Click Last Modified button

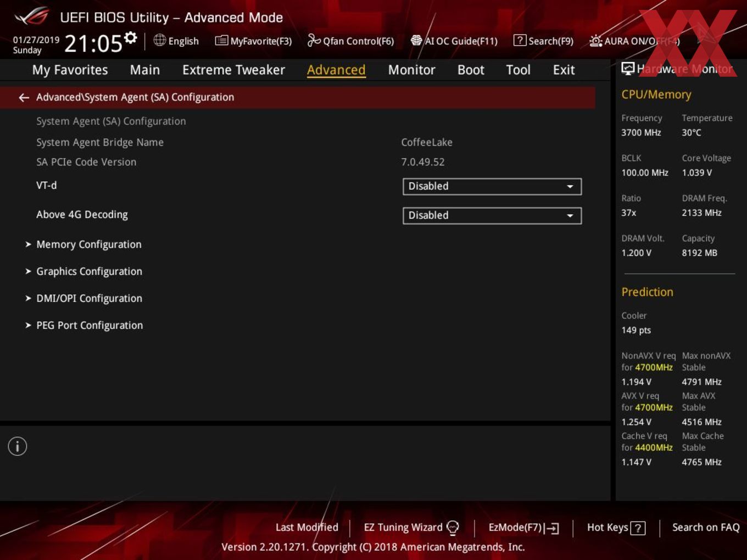(x=307, y=528)
